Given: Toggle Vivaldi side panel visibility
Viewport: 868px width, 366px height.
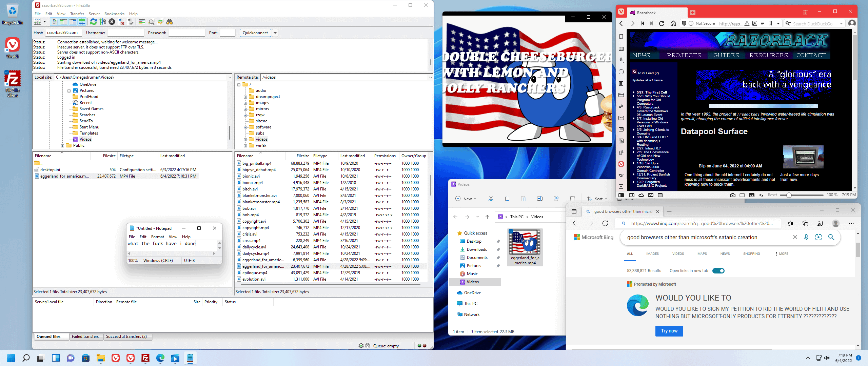Looking at the screenshot, I should (x=621, y=195).
